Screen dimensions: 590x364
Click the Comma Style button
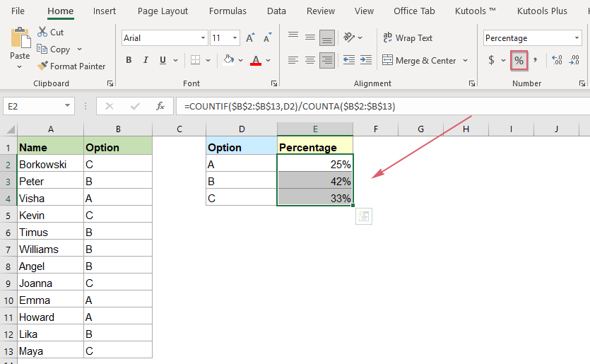coord(536,61)
